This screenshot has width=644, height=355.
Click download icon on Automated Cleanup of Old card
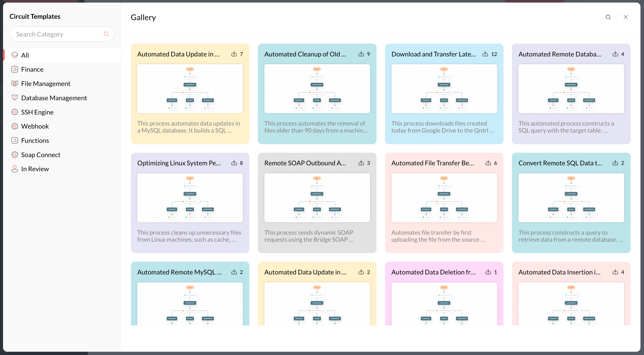click(x=361, y=54)
